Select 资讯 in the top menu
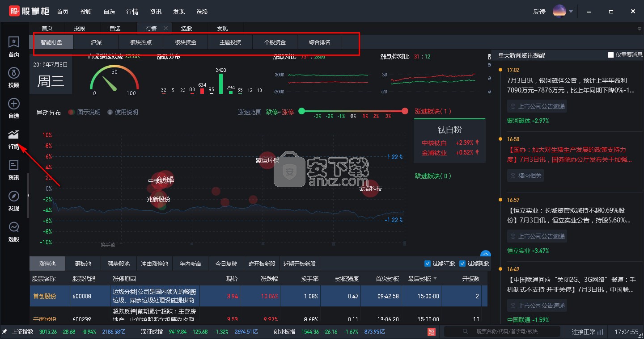The width and height of the screenshot is (644, 339). [156, 12]
